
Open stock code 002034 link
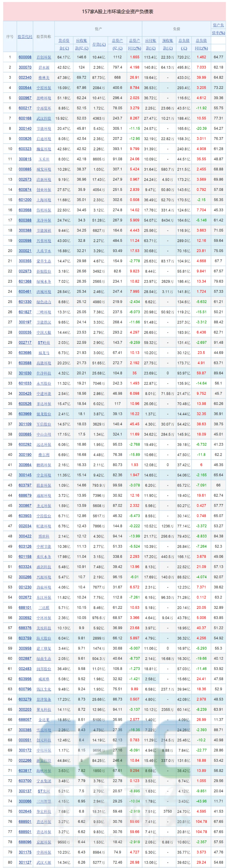click(25, 526)
